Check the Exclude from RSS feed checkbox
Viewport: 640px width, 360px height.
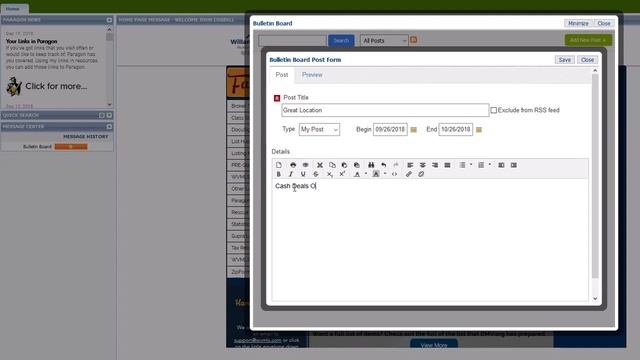pos(493,110)
